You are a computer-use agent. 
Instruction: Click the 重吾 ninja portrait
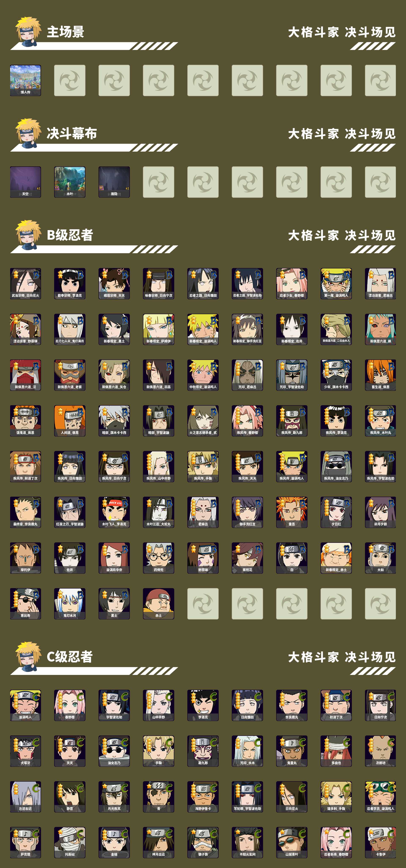[292, 512]
